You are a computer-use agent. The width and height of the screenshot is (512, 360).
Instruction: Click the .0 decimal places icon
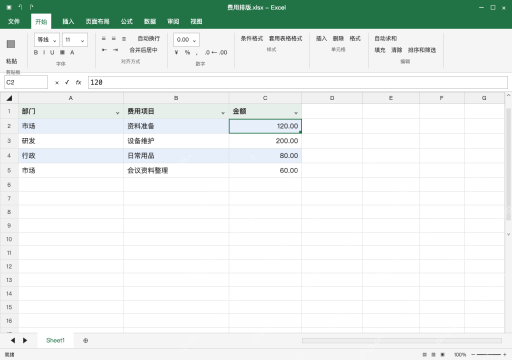click(x=208, y=52)
